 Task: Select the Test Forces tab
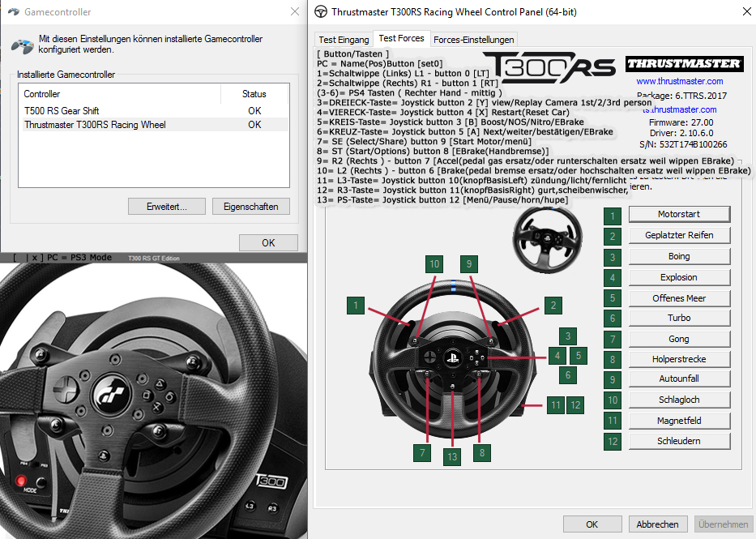click(401, 38)
